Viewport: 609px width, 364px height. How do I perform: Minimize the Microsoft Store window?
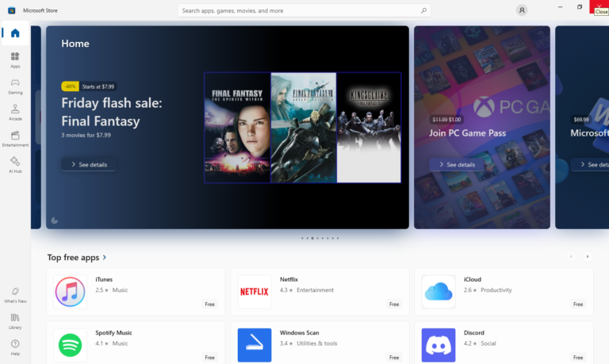point(560,7)
